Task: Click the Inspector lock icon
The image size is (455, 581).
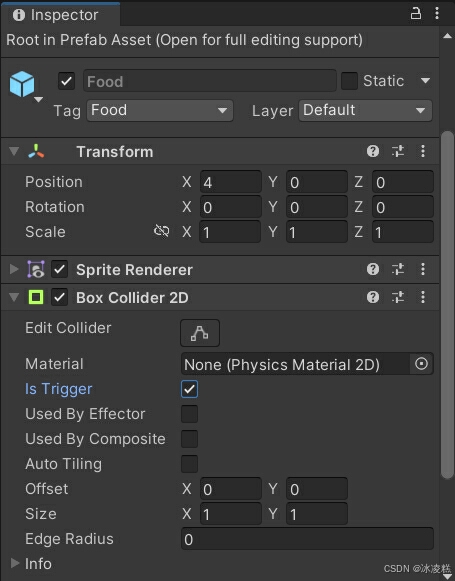Action: pos(416,13)
